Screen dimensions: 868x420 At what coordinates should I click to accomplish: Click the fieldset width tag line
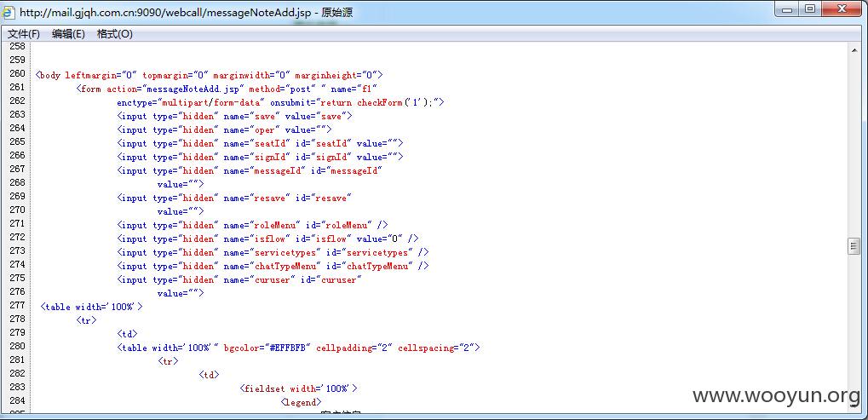(x=299, y=388)
